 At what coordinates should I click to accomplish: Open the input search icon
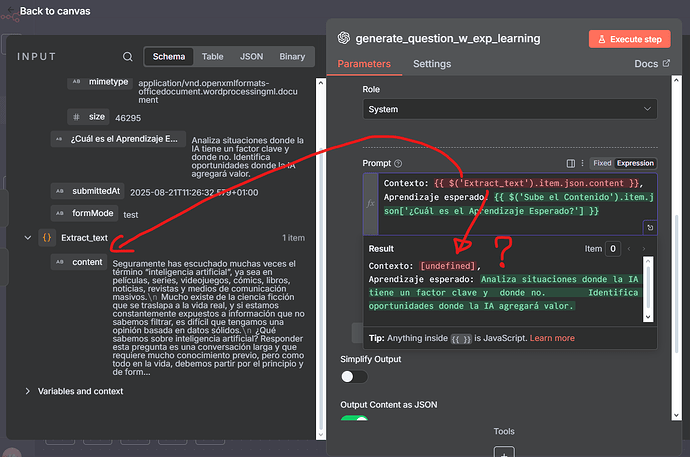tap(128, 57)
